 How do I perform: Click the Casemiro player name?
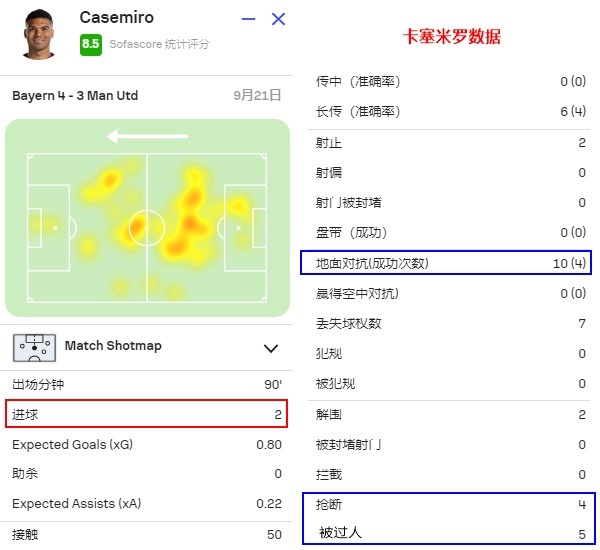coord(117,17)
